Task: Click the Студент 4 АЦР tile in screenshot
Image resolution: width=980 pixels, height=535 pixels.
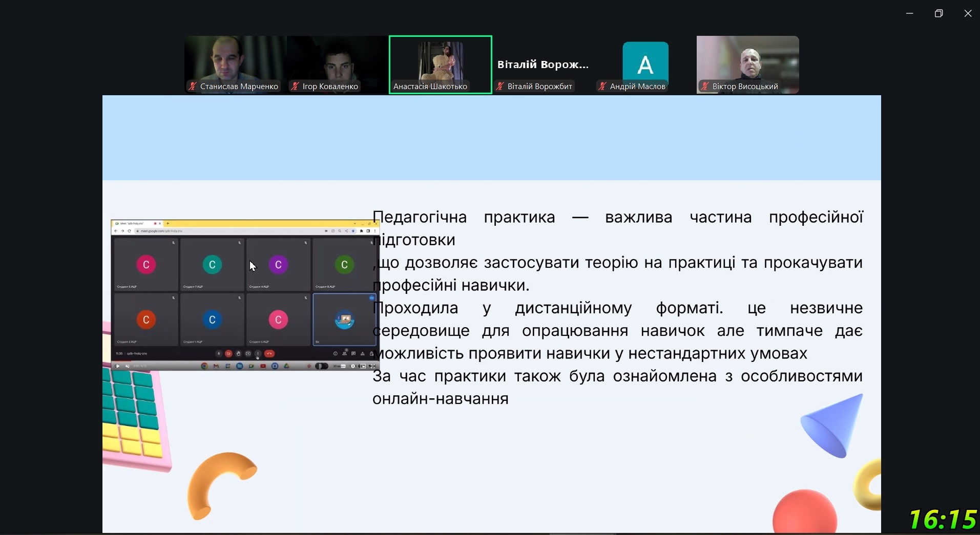Action: tap(278, 264)
